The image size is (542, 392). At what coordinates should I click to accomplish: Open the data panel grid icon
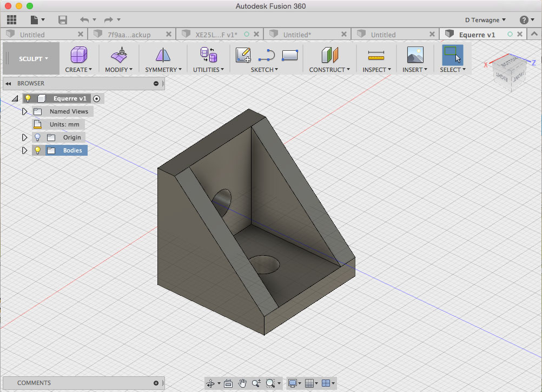pyautogui.click(x=11, y=19)
